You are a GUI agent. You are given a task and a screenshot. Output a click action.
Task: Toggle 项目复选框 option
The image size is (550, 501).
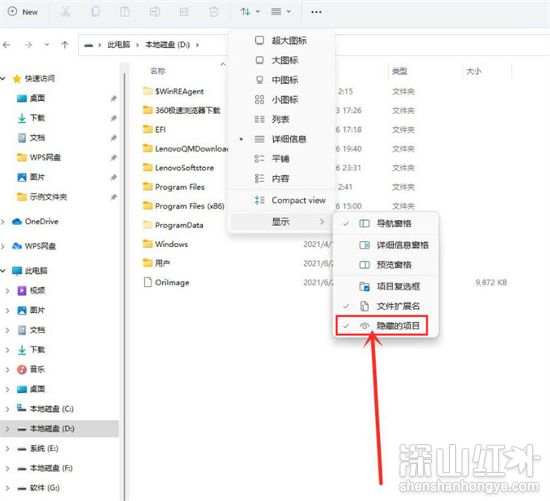click(385, 287)
